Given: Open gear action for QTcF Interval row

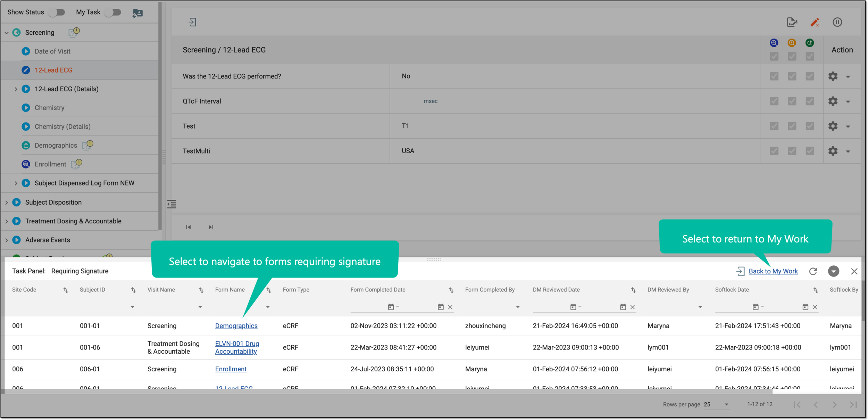Looking at the screenshot, I should click(833, 101).
